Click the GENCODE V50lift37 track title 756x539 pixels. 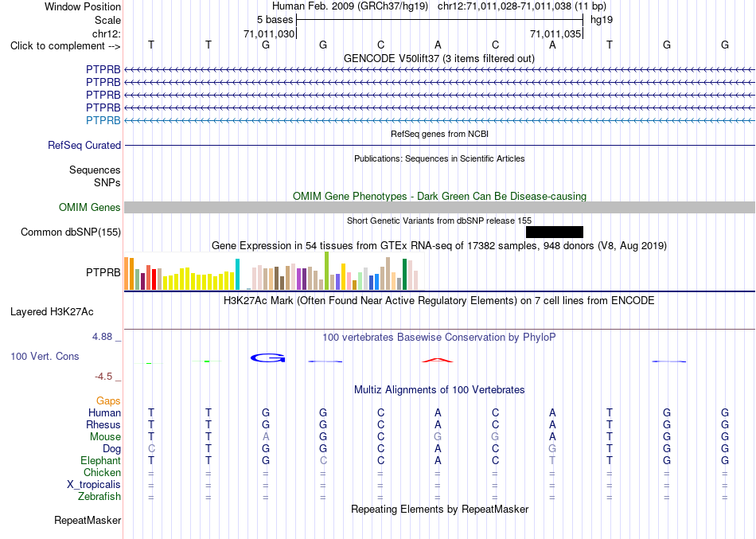coord(439,59)
